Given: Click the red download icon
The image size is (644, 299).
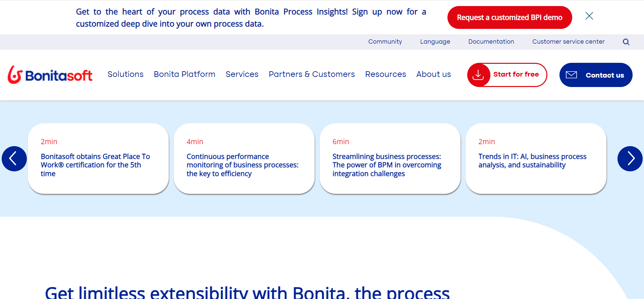Looking at the screenshot, I should pos(478,75).
